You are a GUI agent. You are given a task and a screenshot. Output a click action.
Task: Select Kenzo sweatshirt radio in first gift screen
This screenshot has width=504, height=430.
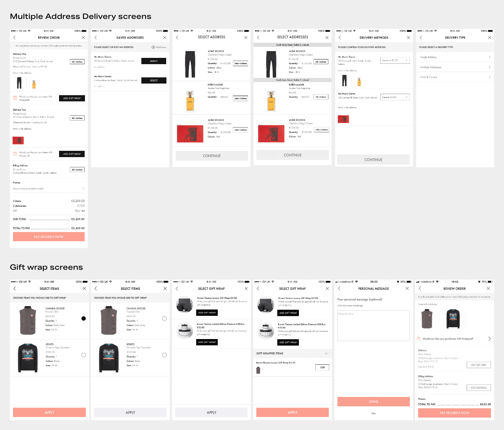(x=83, y=355)
